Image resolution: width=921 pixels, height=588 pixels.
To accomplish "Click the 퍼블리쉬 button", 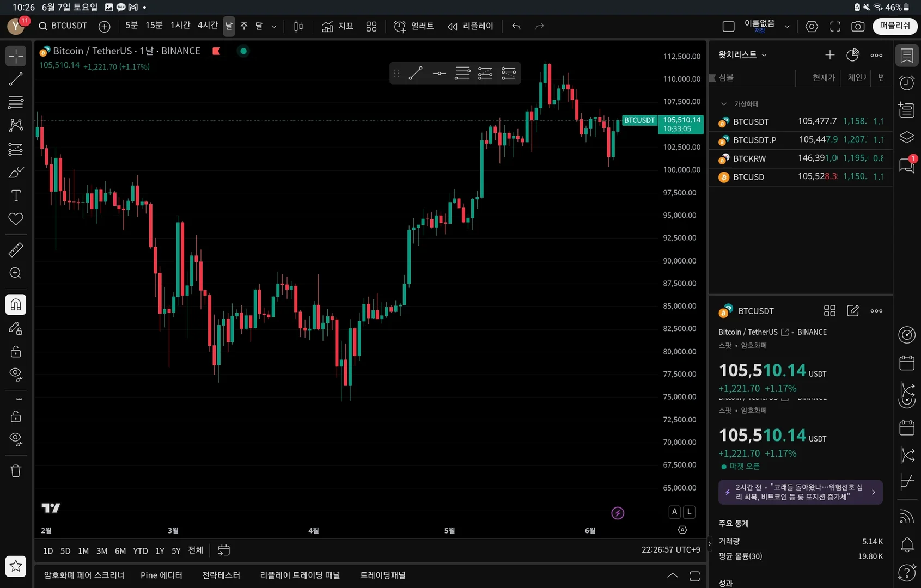I will pos(895,26).
